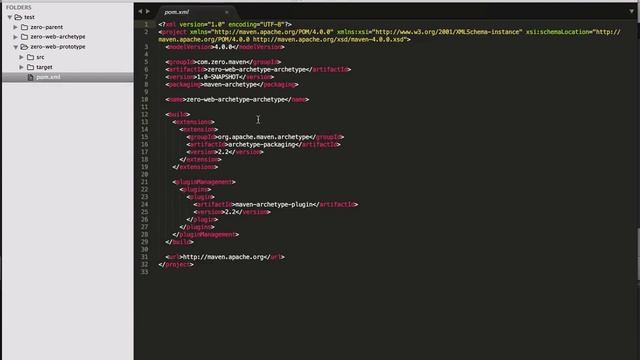
Task: Collapse the zero-web-prototype folder arrow
Action: coord(16,47)
